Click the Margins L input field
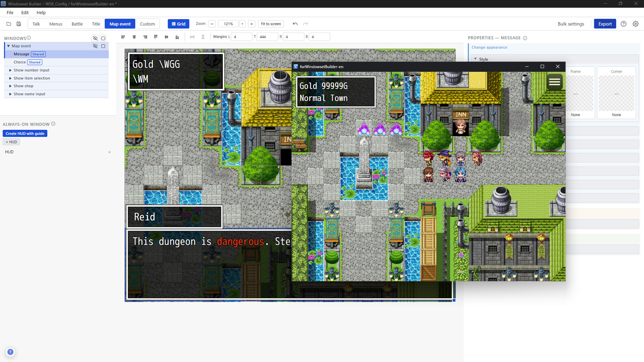Screen dimensions: 644x362 pyautogui.click(x=241, y=37)
